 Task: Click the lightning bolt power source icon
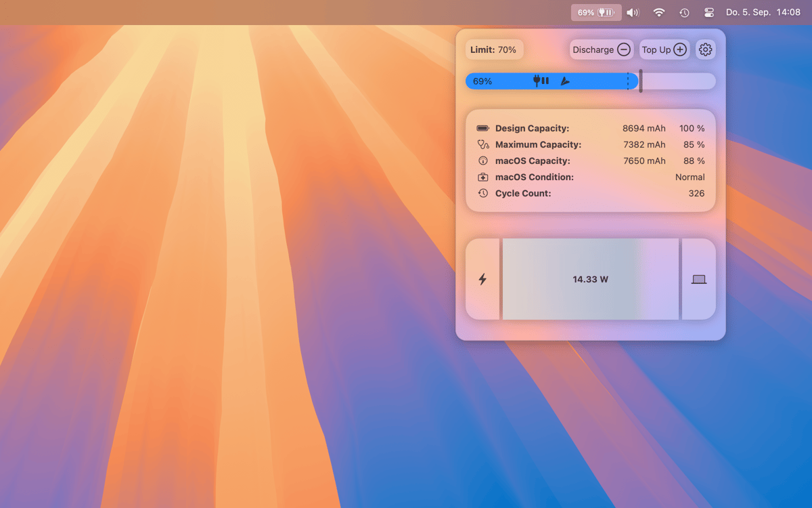482,279
